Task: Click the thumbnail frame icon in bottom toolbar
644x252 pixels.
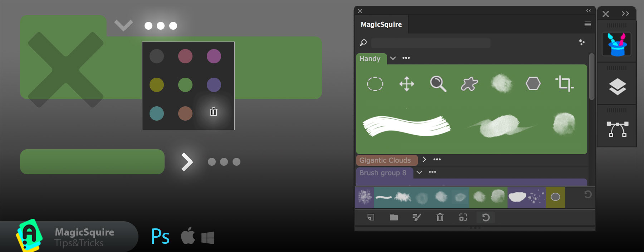Action: (x=463, y=217)
